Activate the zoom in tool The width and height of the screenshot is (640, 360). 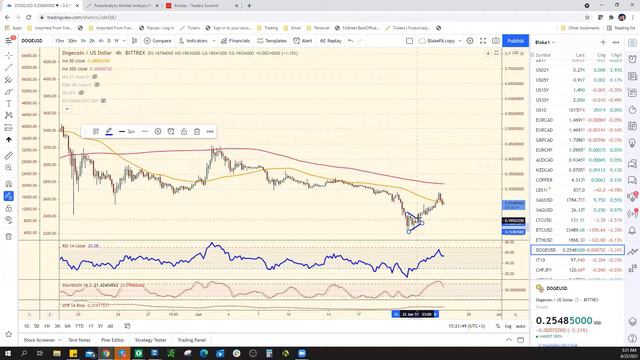coord(9,168)
